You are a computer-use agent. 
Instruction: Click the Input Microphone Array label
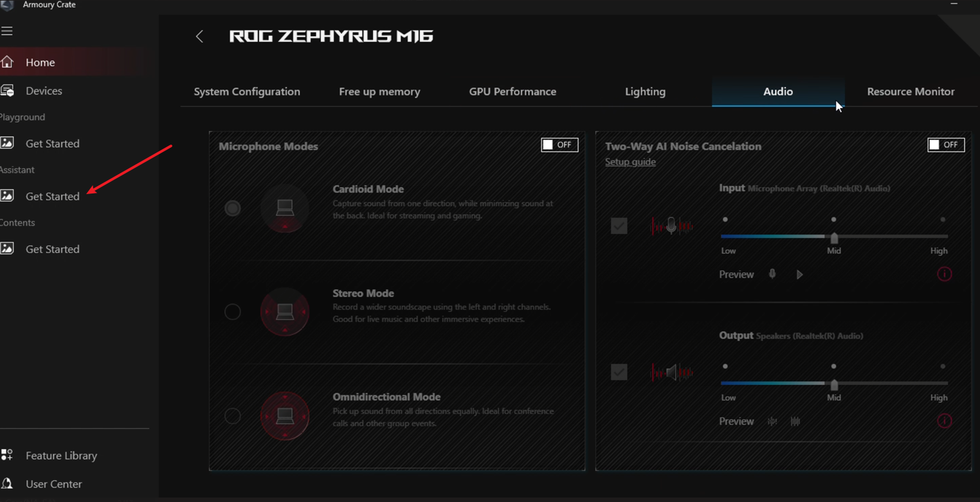point(819,189)
